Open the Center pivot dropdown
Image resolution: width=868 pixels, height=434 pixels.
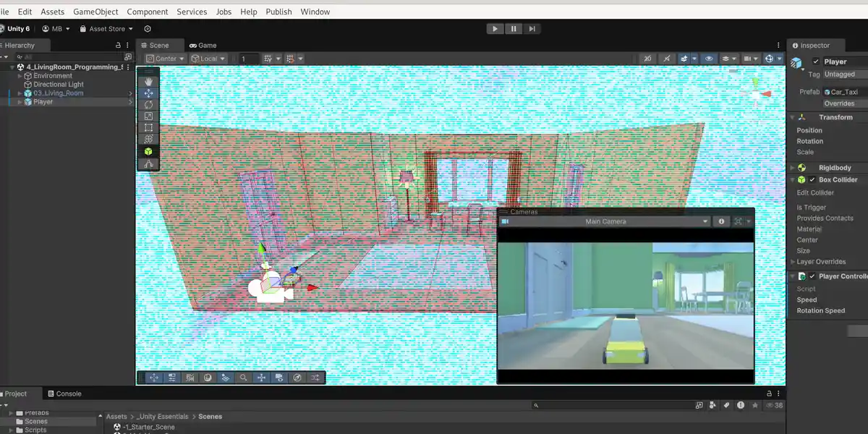pos(165,59)
